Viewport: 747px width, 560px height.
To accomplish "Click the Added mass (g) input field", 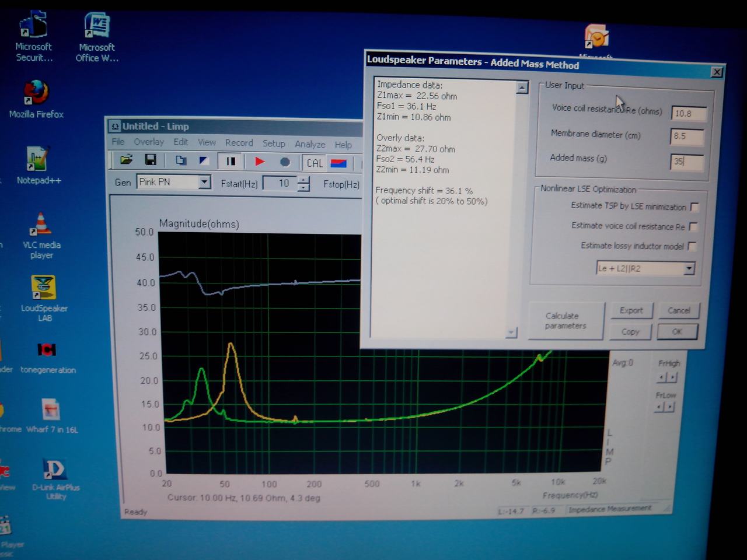I will [x=686, y=162].
